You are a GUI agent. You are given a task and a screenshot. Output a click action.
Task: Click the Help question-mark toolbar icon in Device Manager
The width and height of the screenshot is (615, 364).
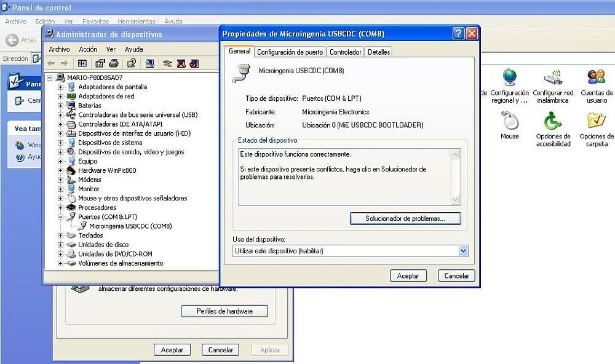132,63
